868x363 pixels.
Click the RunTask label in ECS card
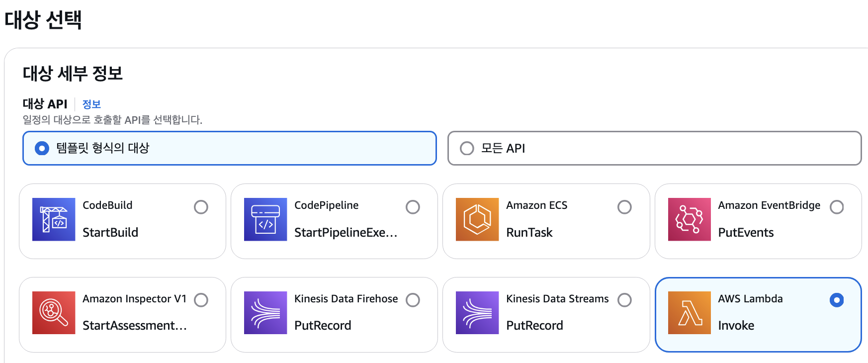coord(529,232)
